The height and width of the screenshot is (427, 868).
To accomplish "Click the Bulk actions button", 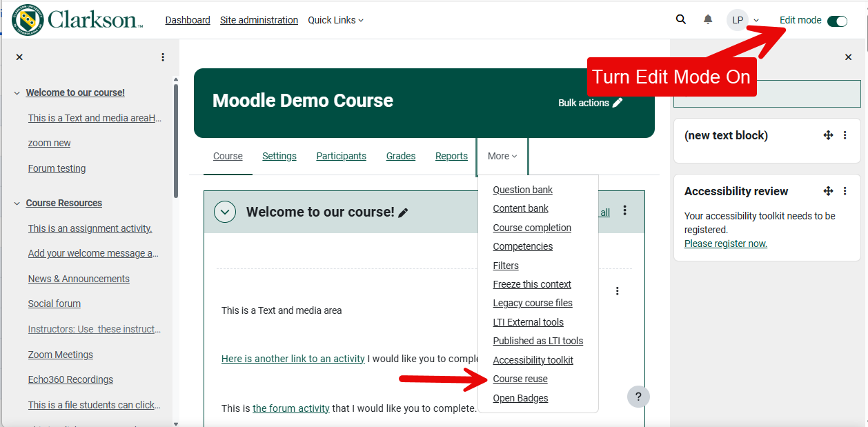I will tap(590, 103).
